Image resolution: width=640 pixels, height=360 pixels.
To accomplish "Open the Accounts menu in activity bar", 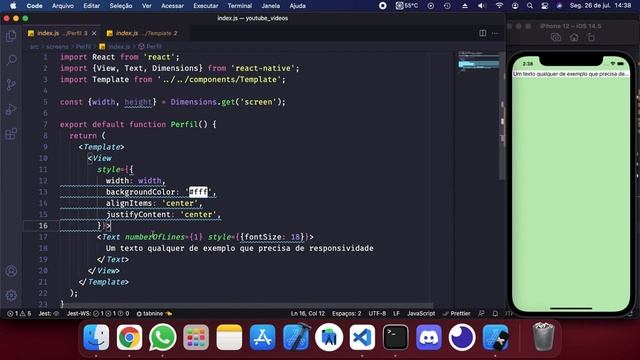I will pyautogui.click(x=11, y=271).
